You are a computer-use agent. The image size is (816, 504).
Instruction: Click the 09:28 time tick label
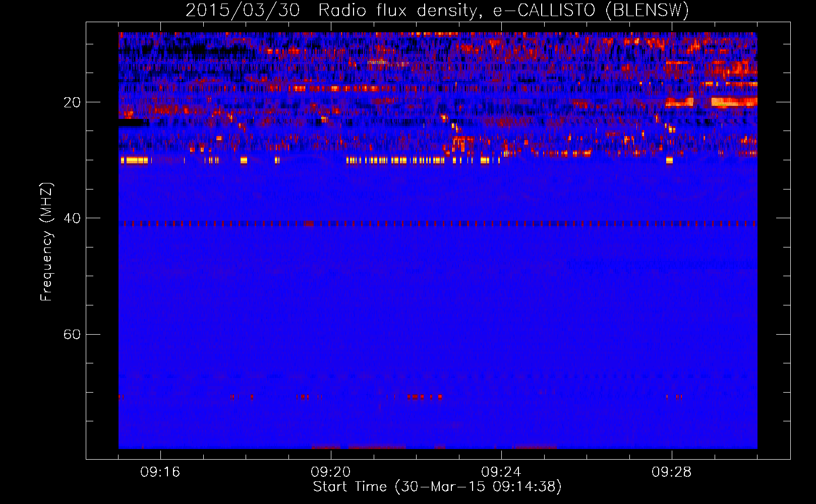pos(672,472)
